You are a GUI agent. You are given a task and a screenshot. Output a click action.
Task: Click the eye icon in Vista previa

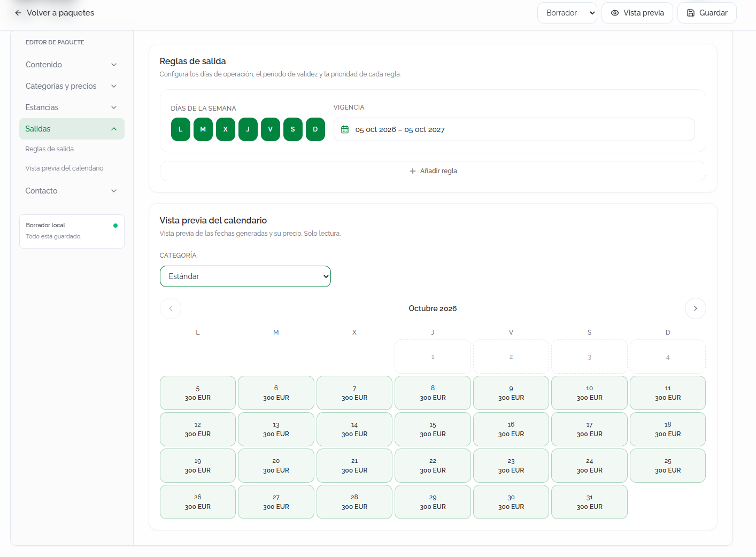tap(615, 13)
